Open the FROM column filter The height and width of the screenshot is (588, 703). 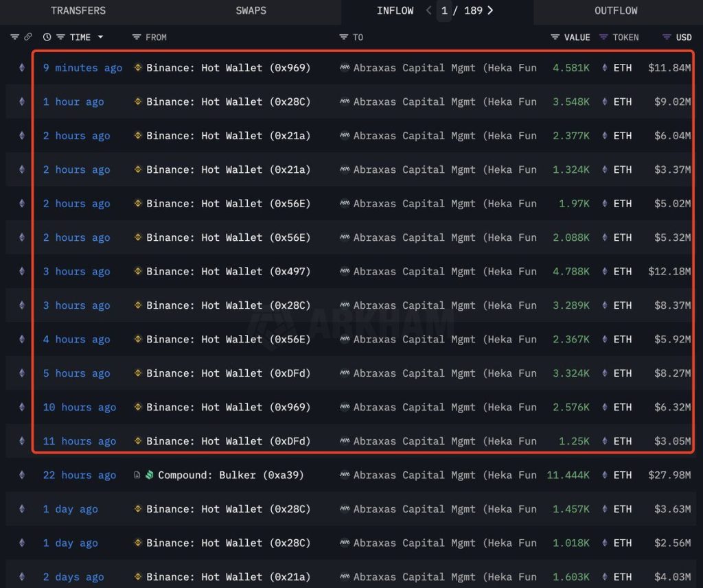(137, 37)
